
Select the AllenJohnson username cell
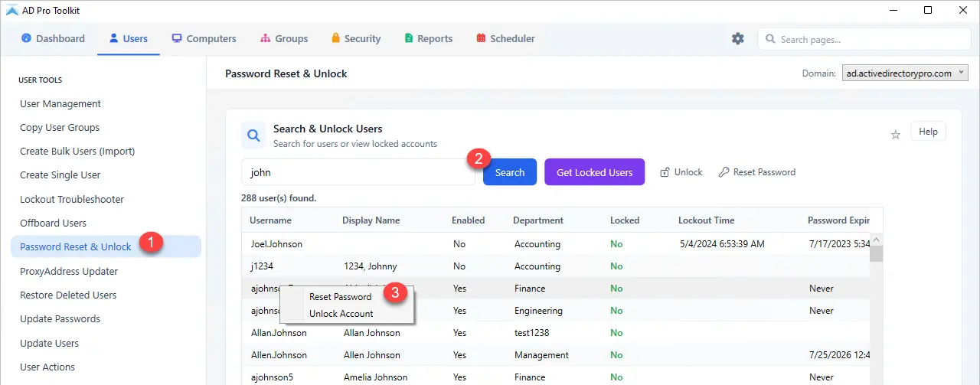[279, 355]
